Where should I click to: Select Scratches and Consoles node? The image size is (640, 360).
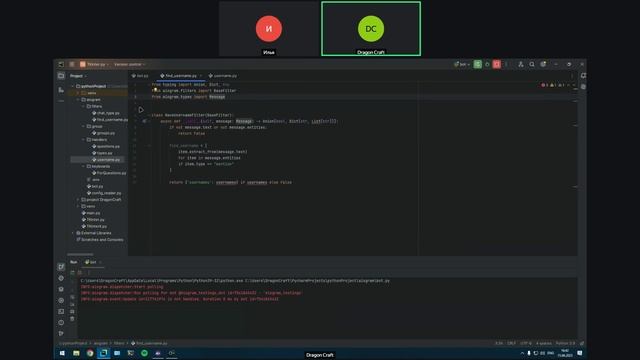(x=100, y=240)
